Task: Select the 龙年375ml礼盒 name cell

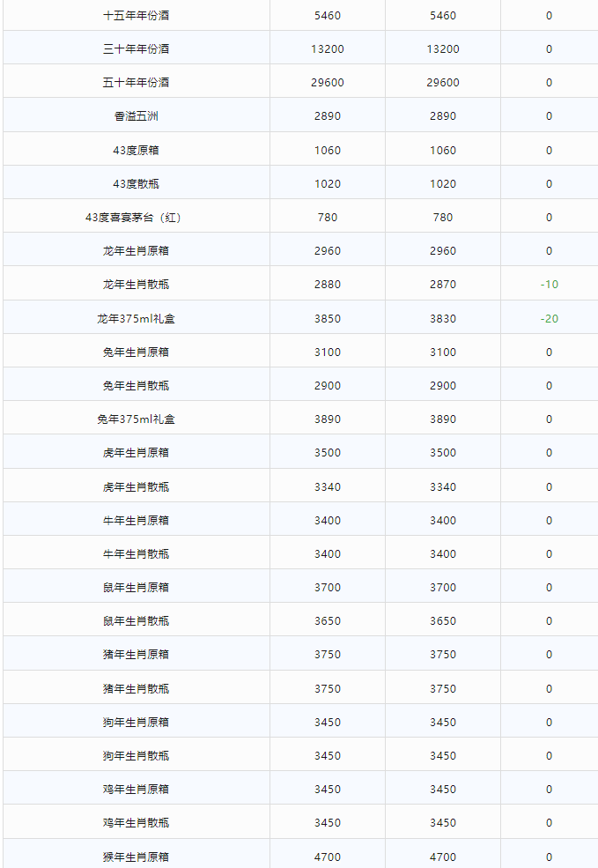Action: [137, 319]
